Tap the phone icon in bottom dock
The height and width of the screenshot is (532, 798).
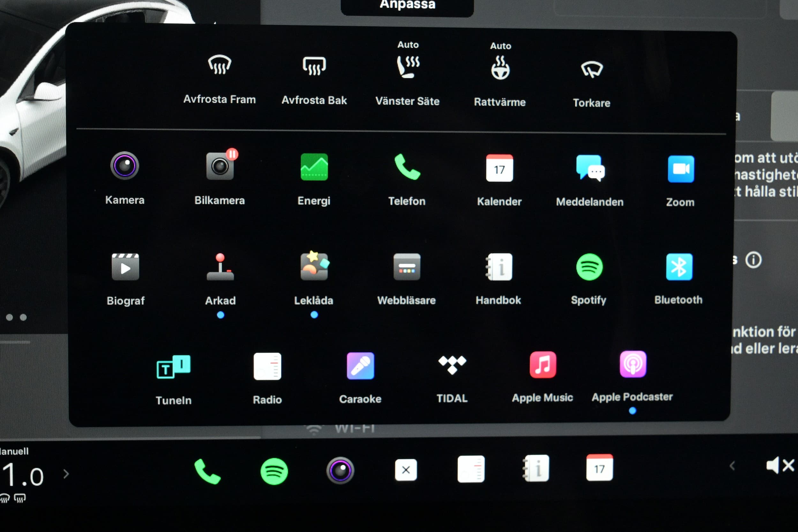click(207, 471)
